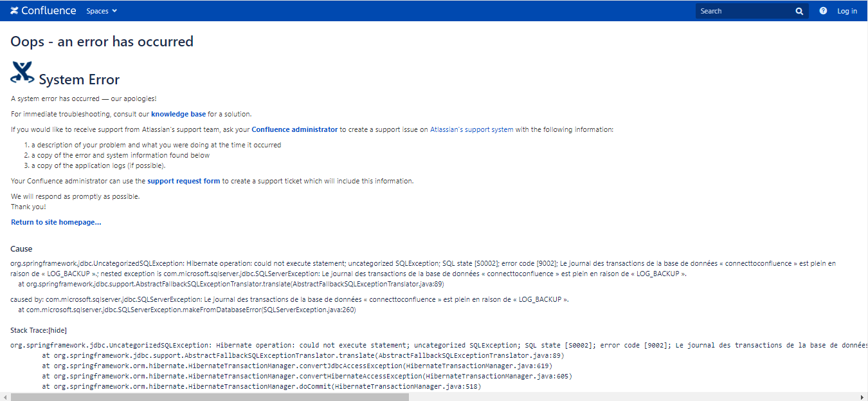Click the stack trace line ending 'HibernateTransactionManager.java:518'
Image resolution: width=868 pixels, height=401 pixels.
click(261, 386)
